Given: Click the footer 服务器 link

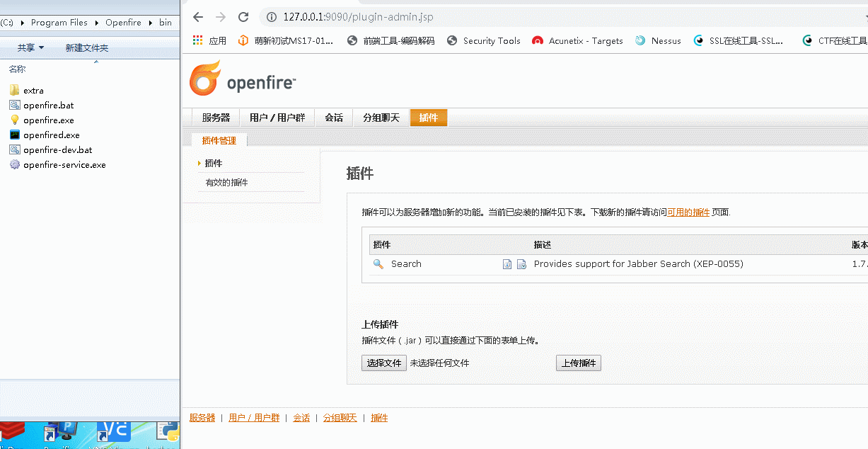Looking at the screenshot, I should 202,418.
